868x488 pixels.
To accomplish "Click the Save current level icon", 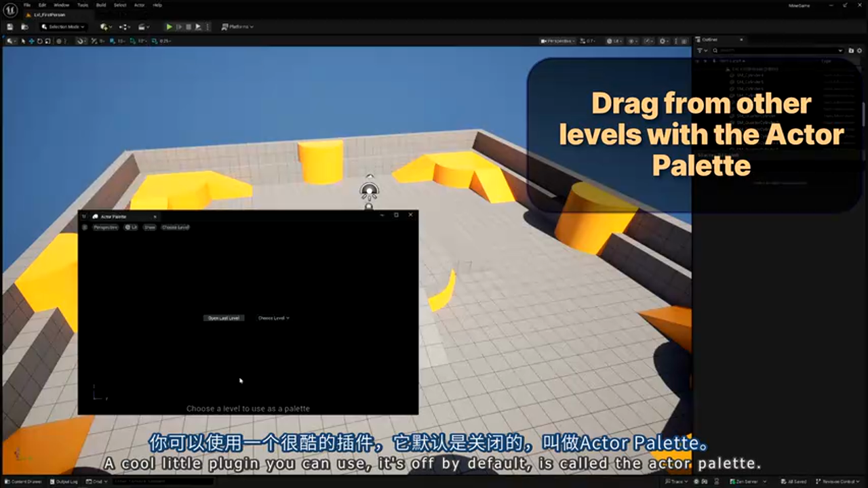I will (x=10, y=27).
